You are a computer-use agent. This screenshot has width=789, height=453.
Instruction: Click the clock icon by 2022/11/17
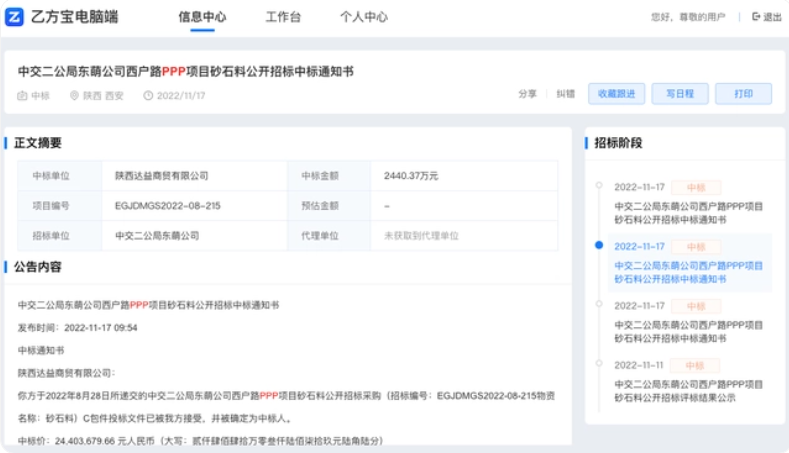148,96
